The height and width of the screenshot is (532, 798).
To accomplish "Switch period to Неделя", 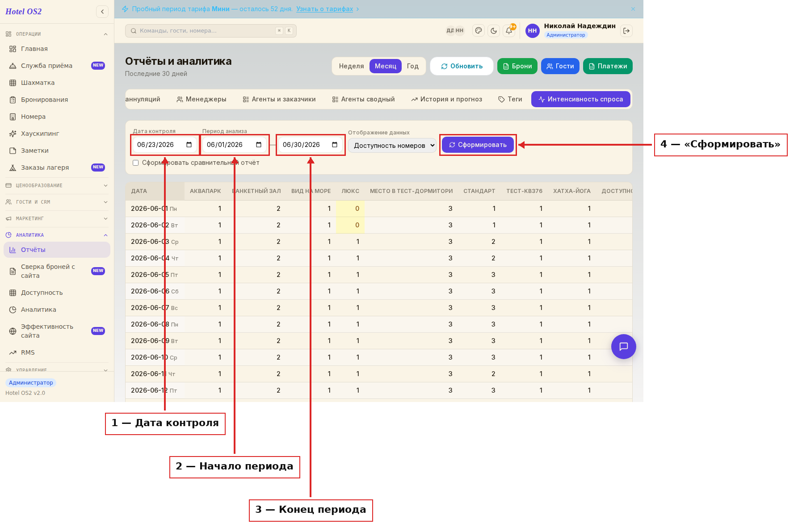I will [351, 66].
